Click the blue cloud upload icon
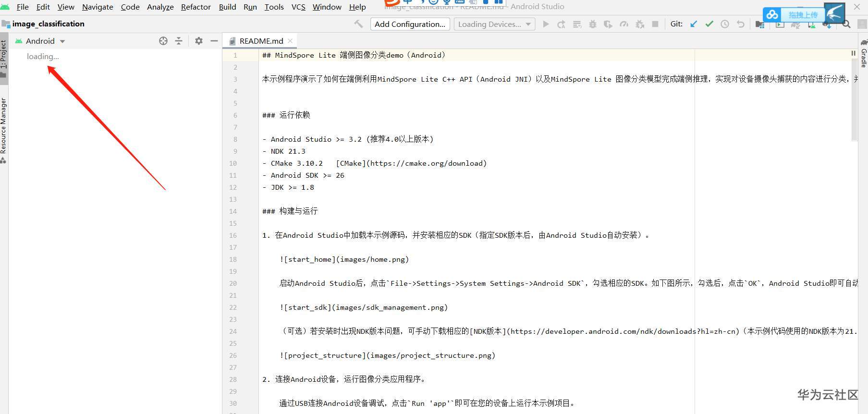868x414 pixels. [772, 15]
